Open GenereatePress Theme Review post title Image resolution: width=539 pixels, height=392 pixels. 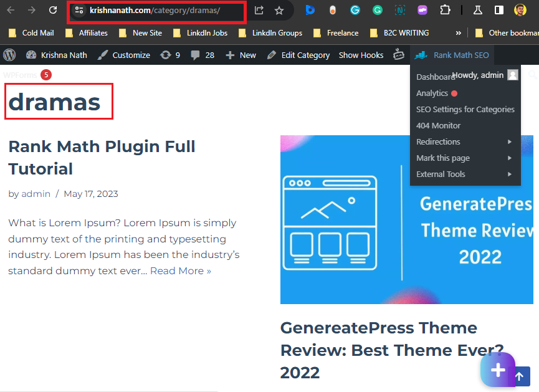[x=392, y=350]
